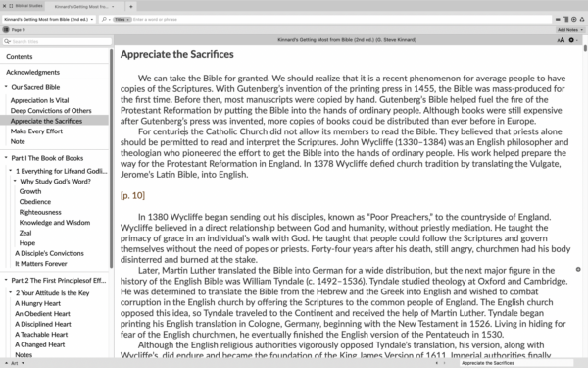Open the Kinnard's module selection dropdown
The width and height of the screenshot is (588, 368).
pos(49,20)
